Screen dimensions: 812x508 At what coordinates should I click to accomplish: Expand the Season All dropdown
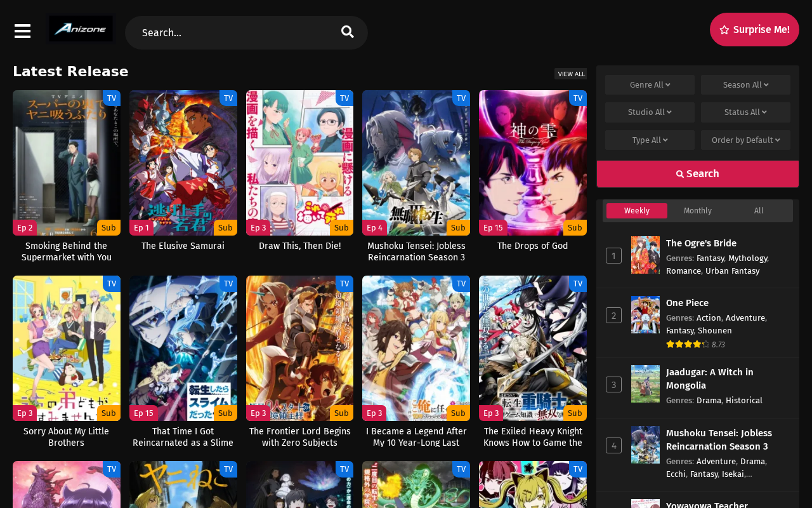click(745, 84)
